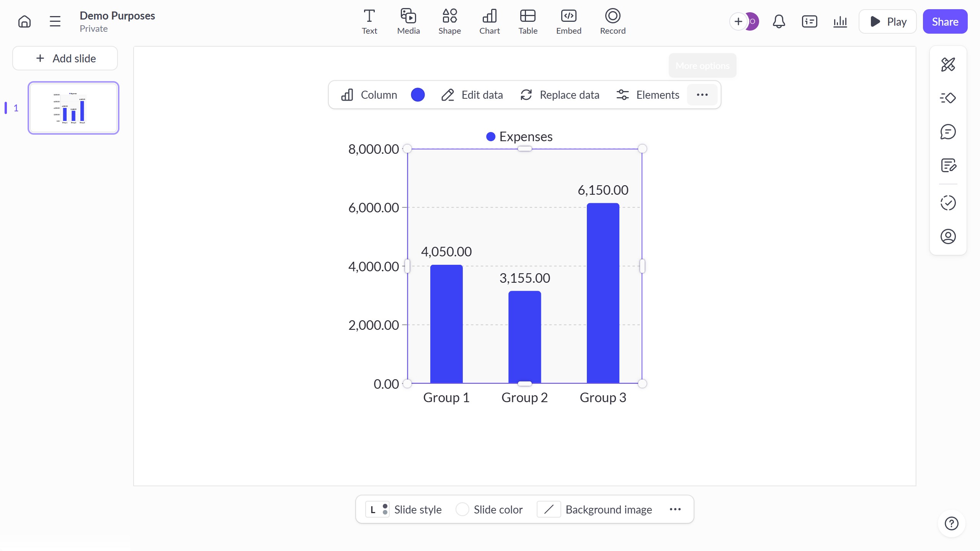Open the hamburger menu

pos(55,21)
